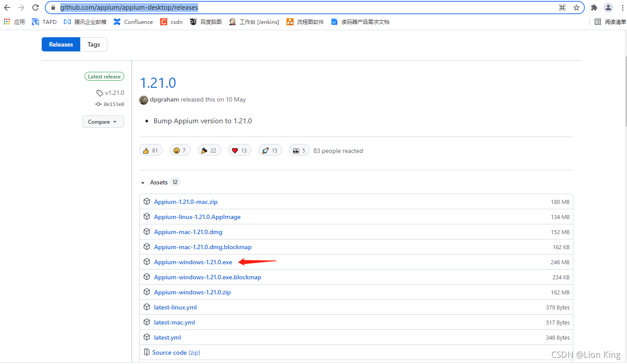Open the extensions puzzle icon

click(x=594, y=8)
